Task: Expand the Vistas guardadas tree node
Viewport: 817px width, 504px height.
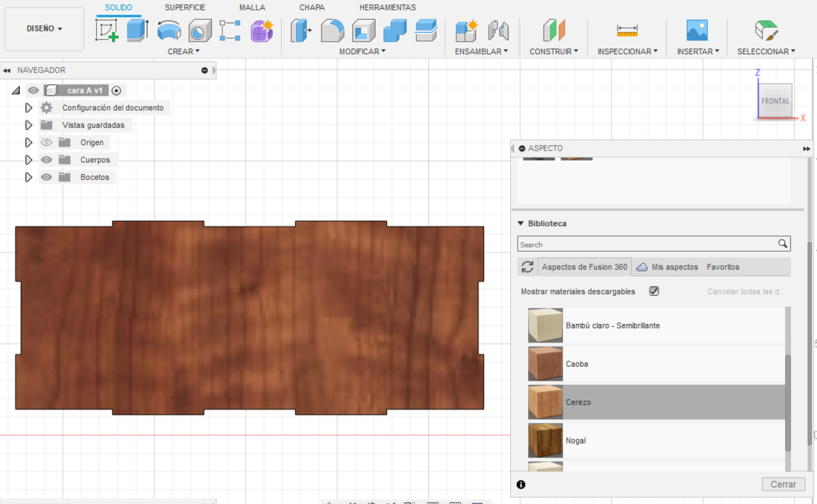Action: point(28,125)
